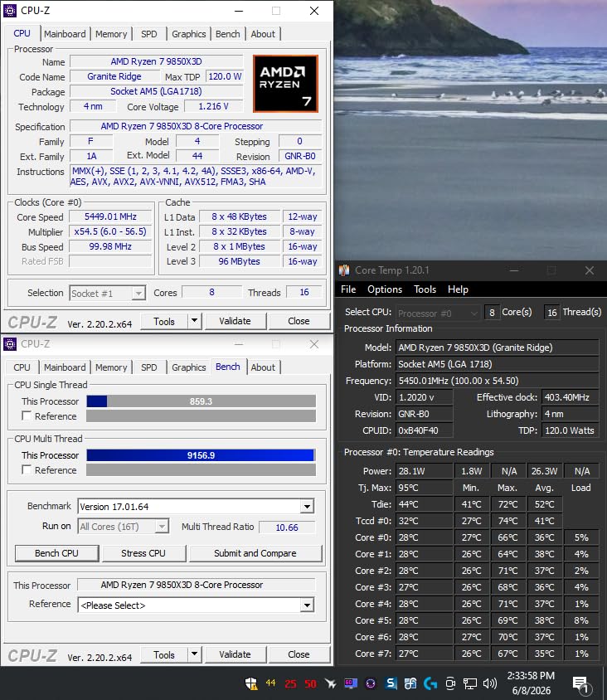Switch to CPU tab in Bench CPU-Z window
Image resolution: width=607 pixels, height=700 pixels.
point(22,367)
